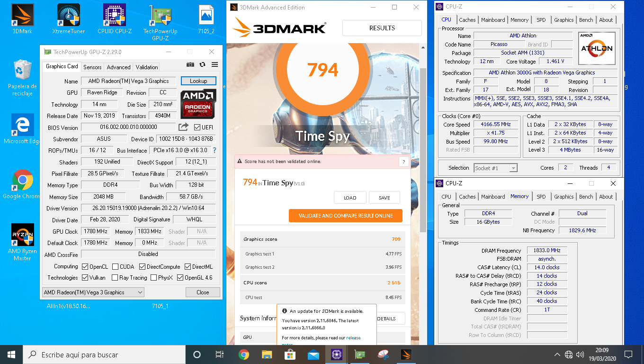Click the GPU-Z refresh icon

click(x=203, y=65)
